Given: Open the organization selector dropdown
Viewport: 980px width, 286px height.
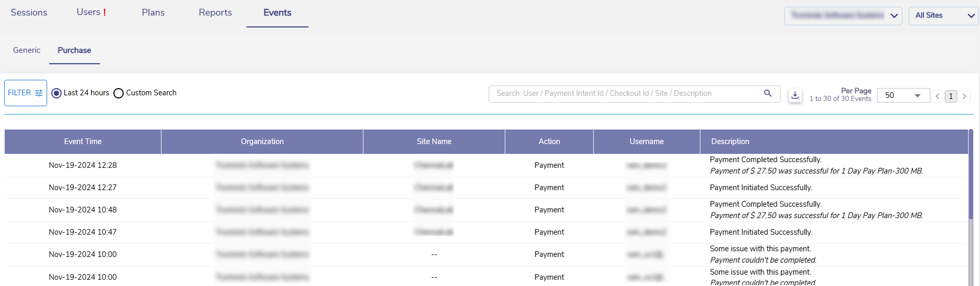Looking at the screenshot, I should (x=843, y=16).
